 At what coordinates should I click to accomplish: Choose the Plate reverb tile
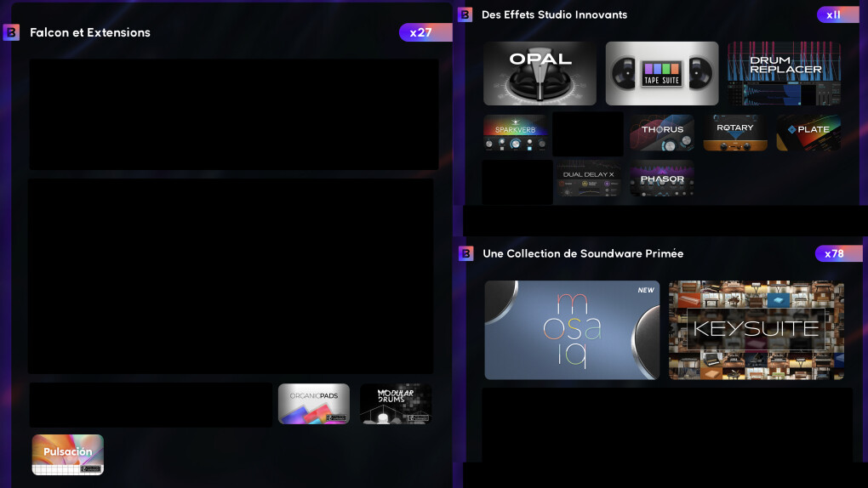point(808,133)
